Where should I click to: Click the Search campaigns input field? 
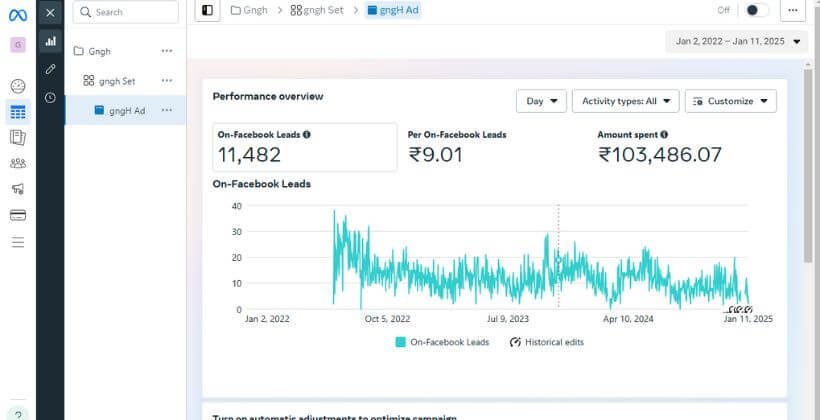126,12
